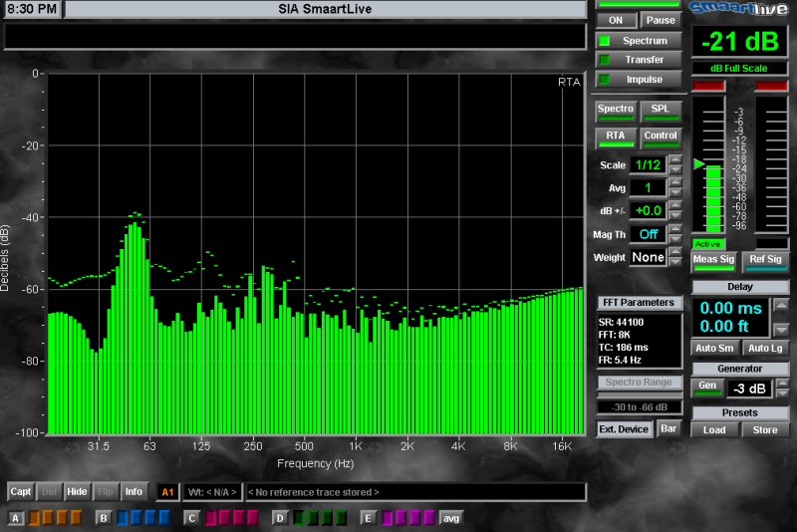Change Weight using its up arrow
The image size is (797, 532).
pyautogui.click(x=675, y=252)
